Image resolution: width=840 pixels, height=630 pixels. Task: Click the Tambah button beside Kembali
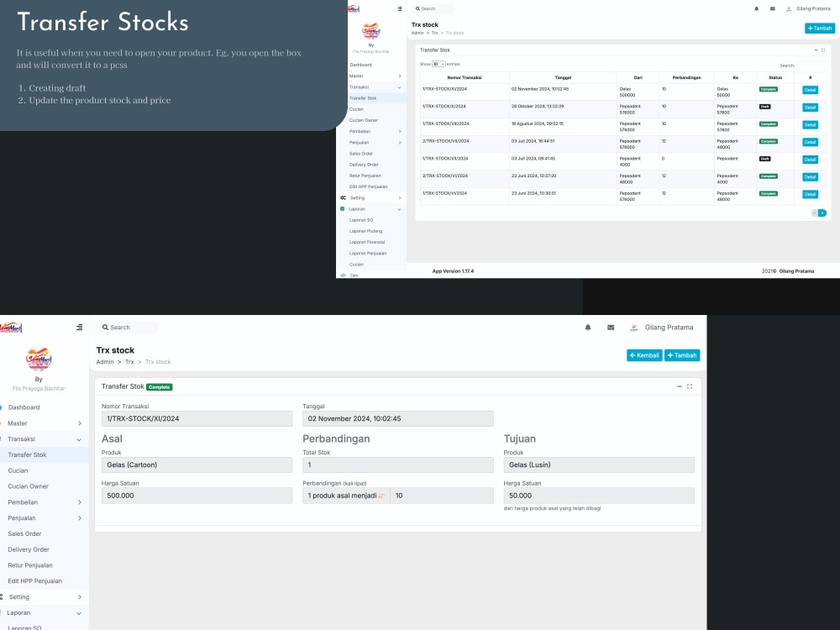click(x=682, y=355)
